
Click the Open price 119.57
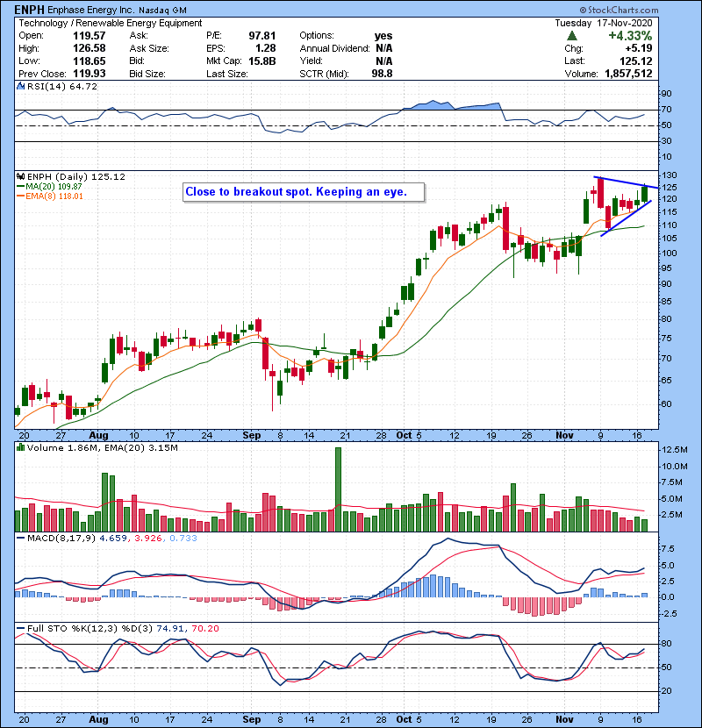click(x=90, y=36)
